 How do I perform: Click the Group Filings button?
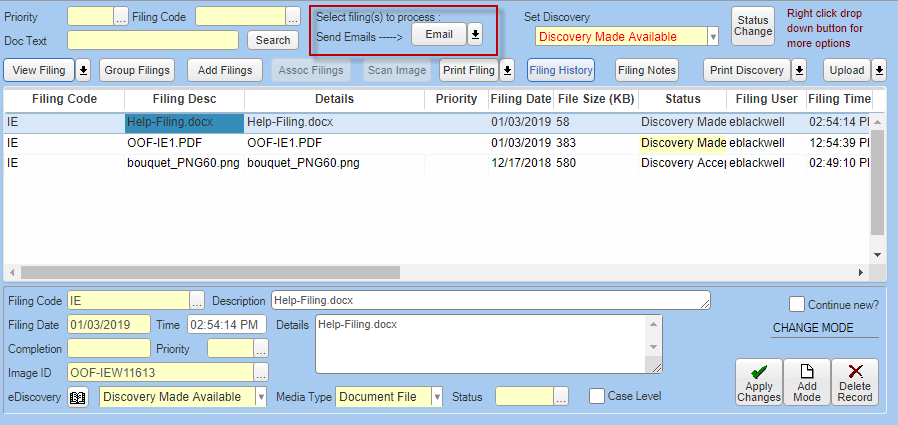click(137, 70)
